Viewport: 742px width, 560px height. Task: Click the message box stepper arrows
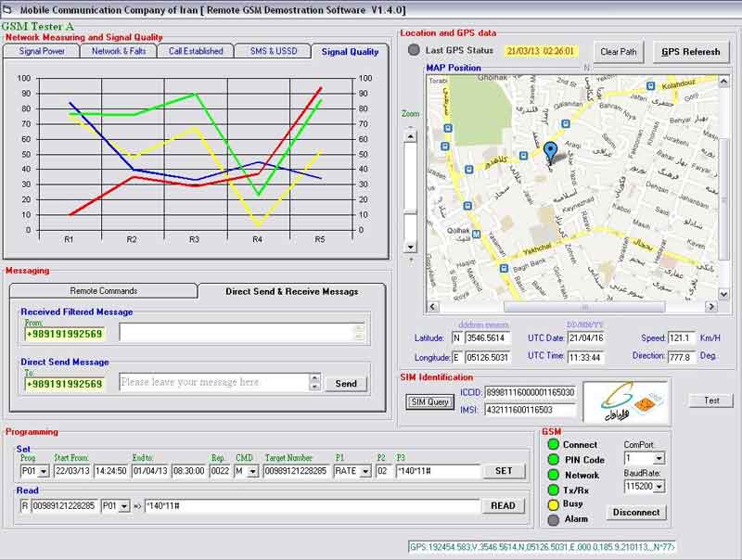[x=314, y=382]
